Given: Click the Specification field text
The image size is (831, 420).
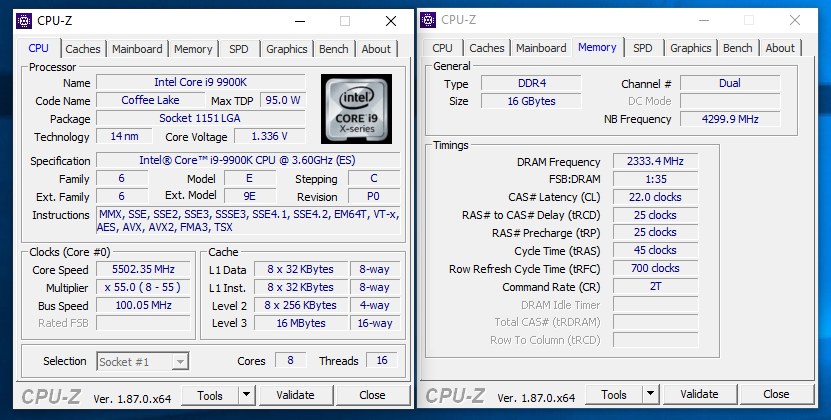Looking at the screenshot, I should click(247, 160).
